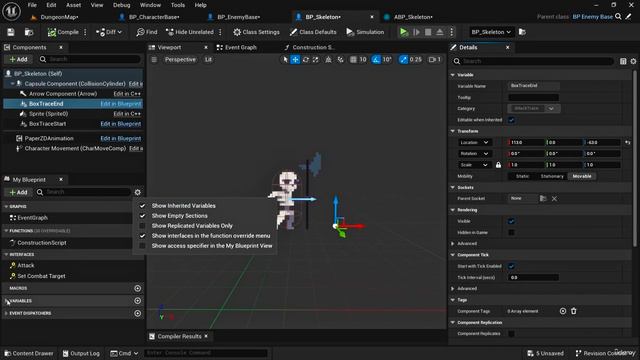Click the eject button in play controls
640x360 pixels.
[x=440, y=32]
